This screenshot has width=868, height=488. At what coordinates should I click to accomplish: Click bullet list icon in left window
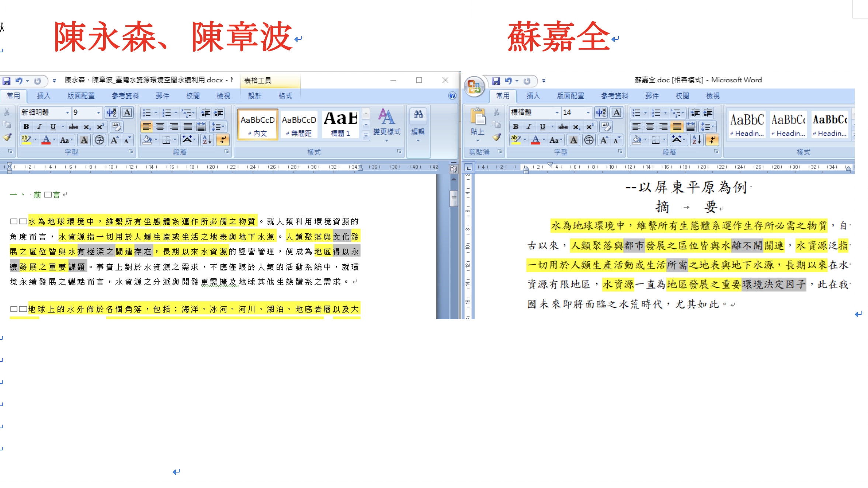point(147,113)
